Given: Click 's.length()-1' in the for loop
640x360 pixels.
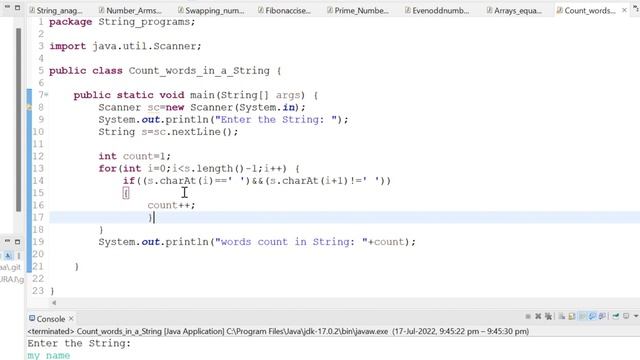Looking at the screenshot, I should pos(221,169).
